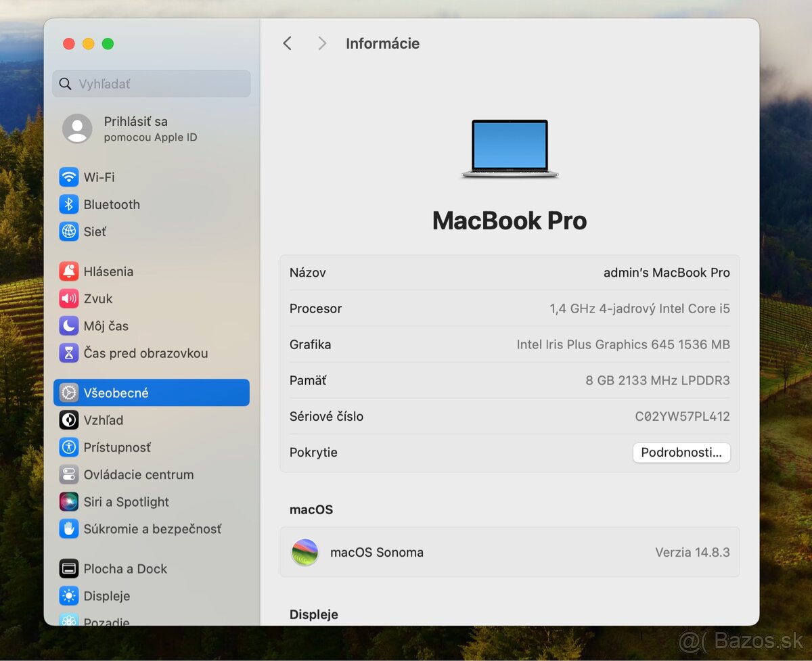Click the macOS Sonoma icon
The width and height of the screenshot is (812, 661).
[x=305, y=552]
